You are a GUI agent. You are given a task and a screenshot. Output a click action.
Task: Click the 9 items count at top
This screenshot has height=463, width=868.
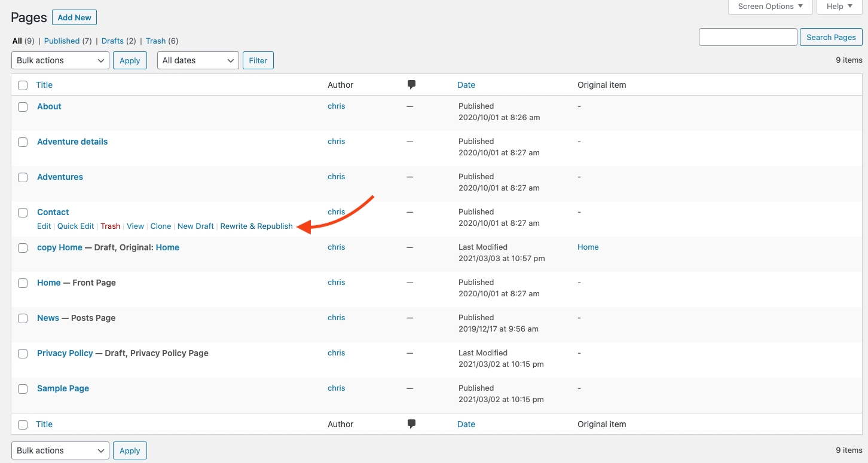(x=849, y=60)
